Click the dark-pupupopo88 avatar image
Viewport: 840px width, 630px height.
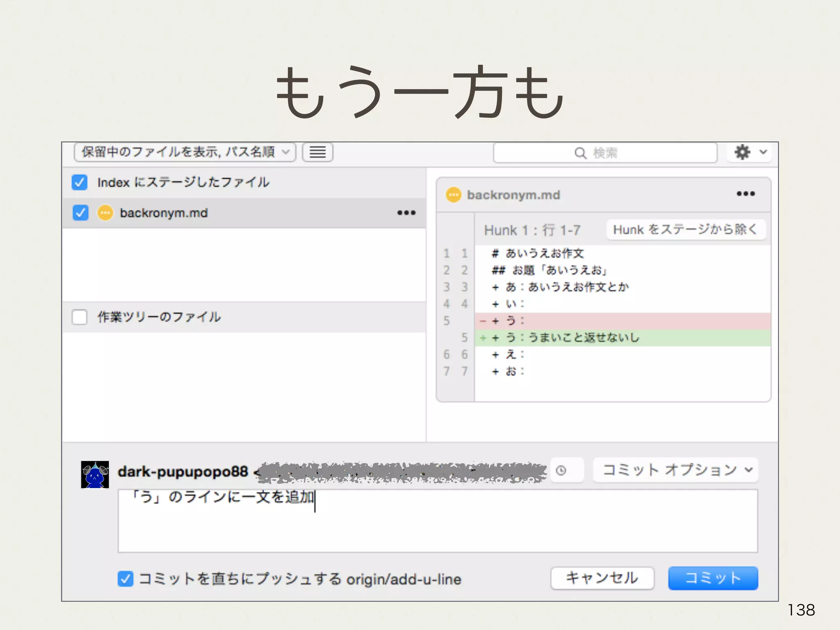pos(95,475)
